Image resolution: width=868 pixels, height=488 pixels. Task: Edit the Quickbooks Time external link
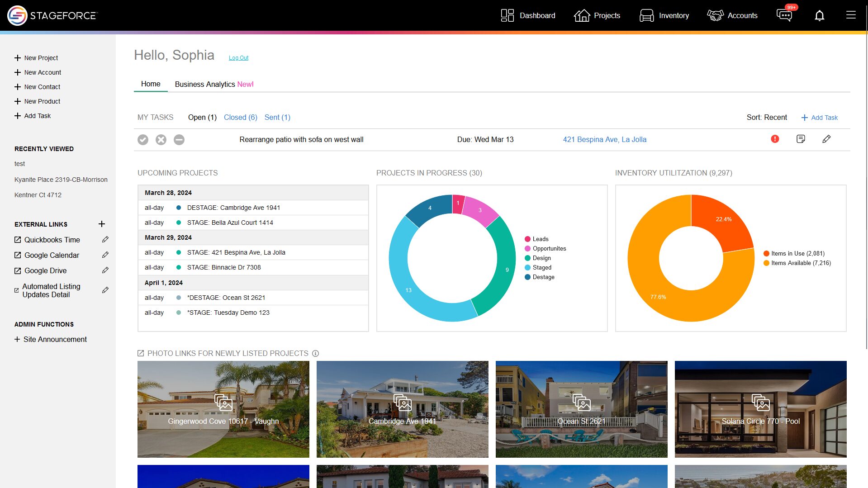coord(105,239)
